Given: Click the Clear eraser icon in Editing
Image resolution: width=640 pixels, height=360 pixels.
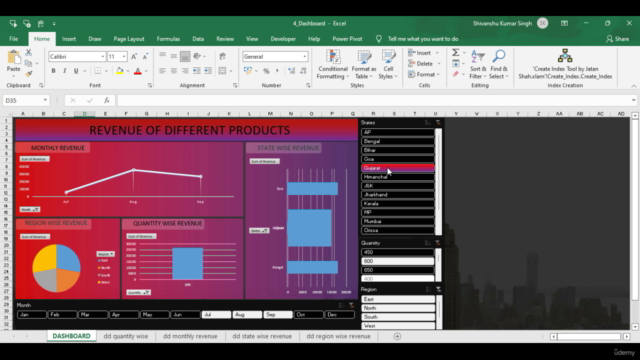Looking at the screenshot, I should pyautogui.click(x=456, y=74).
